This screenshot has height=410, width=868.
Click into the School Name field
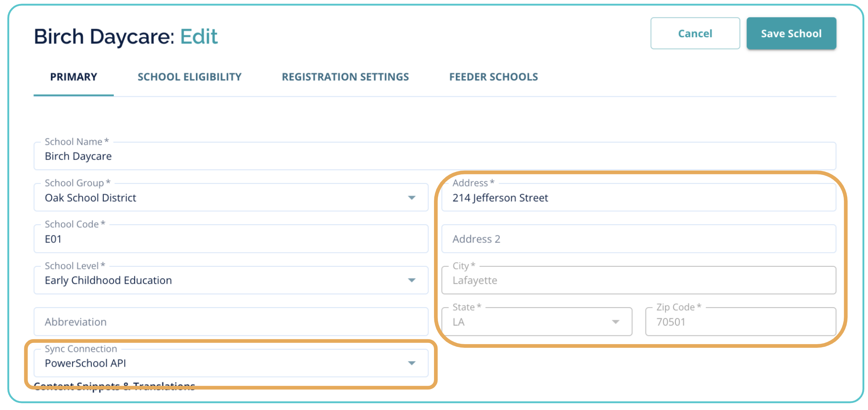[x=434, y=156]
